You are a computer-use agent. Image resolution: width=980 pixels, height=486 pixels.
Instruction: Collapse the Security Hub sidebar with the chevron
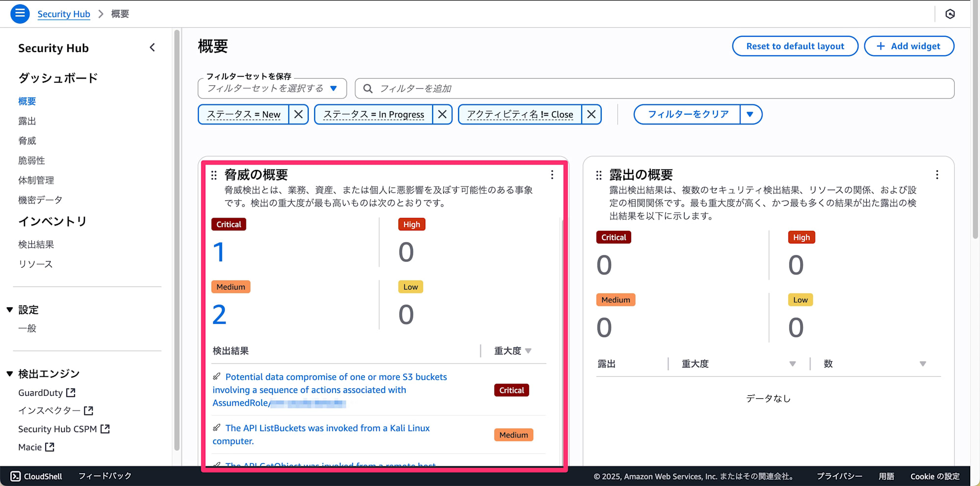click(x=152, y=48)
